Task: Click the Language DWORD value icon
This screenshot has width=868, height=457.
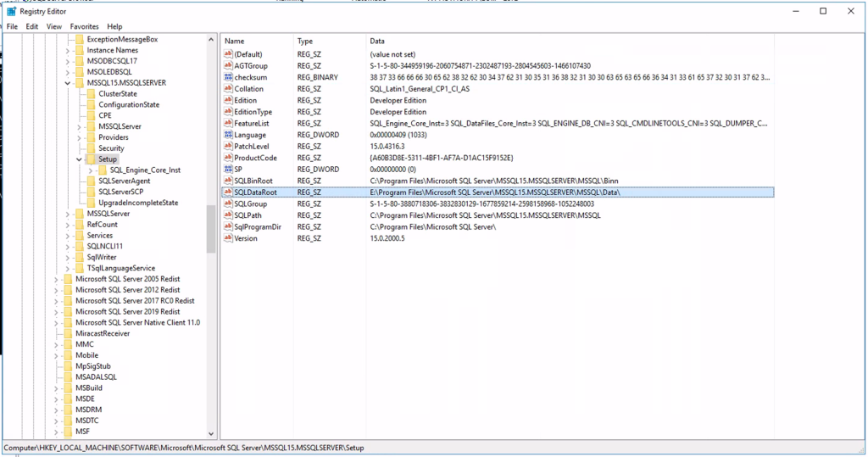Action: [228, 135]
